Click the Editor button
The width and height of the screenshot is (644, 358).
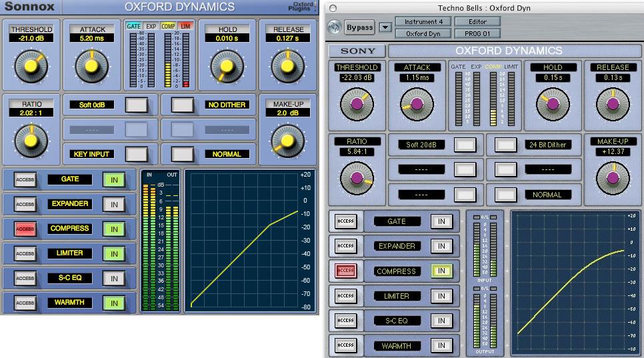point(477,22)
